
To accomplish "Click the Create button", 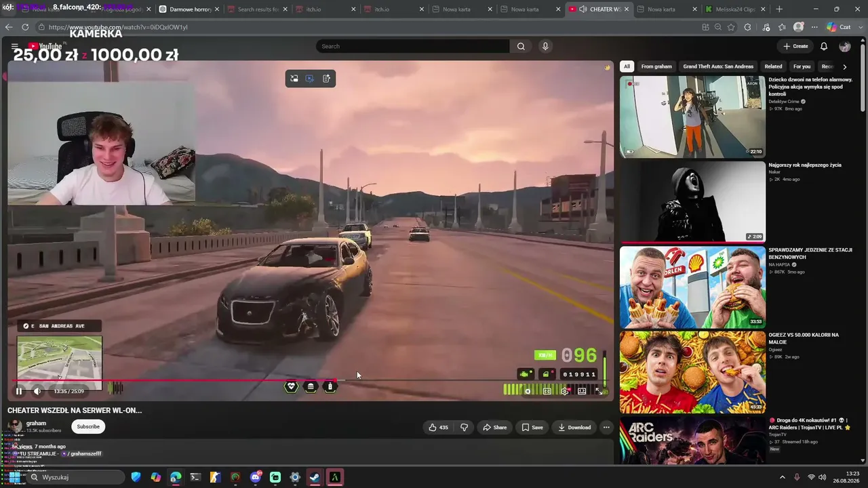I will click(795, 46).
